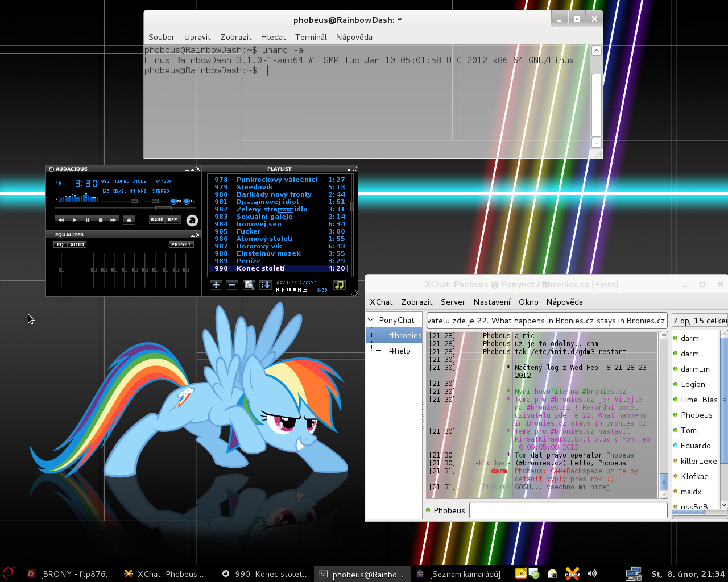
Task: Switch to Seznam kamarádů taskbar entry
Action: 458,574
